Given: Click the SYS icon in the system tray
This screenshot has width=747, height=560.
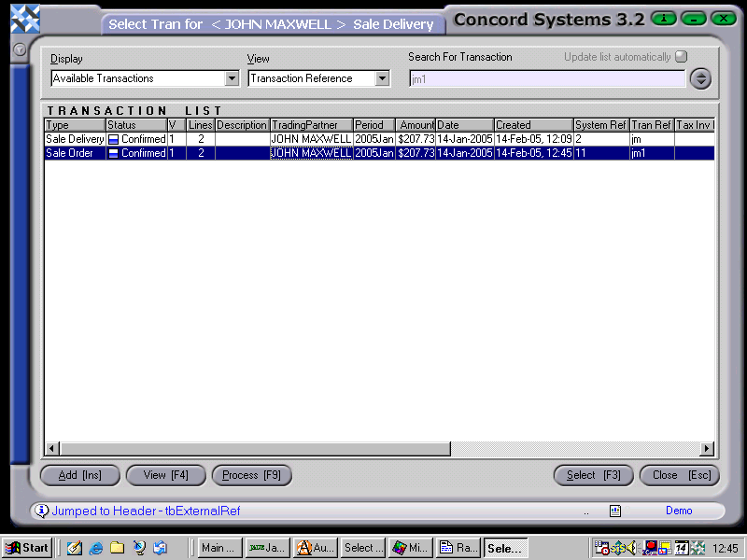Looking at the screenshot, I should click(619, 548).
